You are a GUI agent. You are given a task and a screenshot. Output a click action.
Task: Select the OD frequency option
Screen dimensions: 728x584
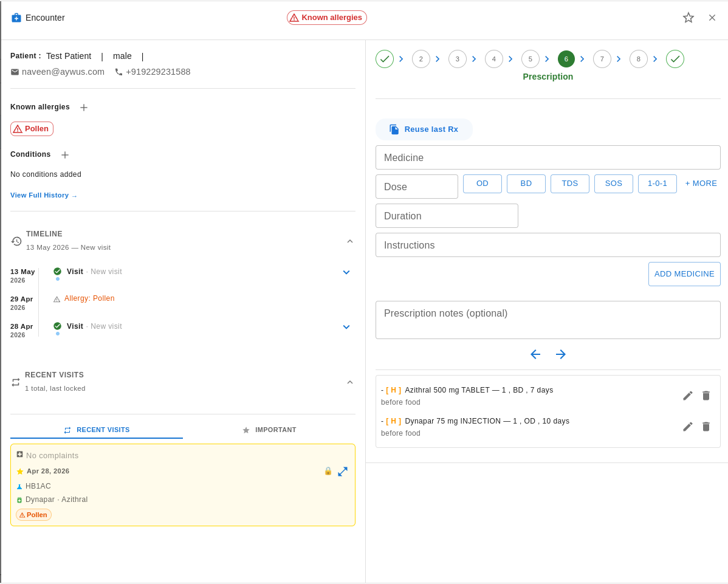(482, 184)
